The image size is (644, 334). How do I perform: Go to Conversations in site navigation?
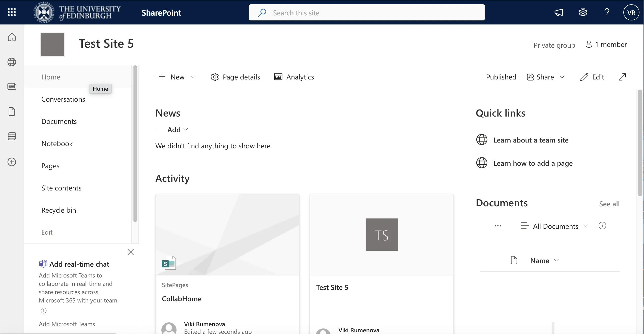click(x=63, y=99)
